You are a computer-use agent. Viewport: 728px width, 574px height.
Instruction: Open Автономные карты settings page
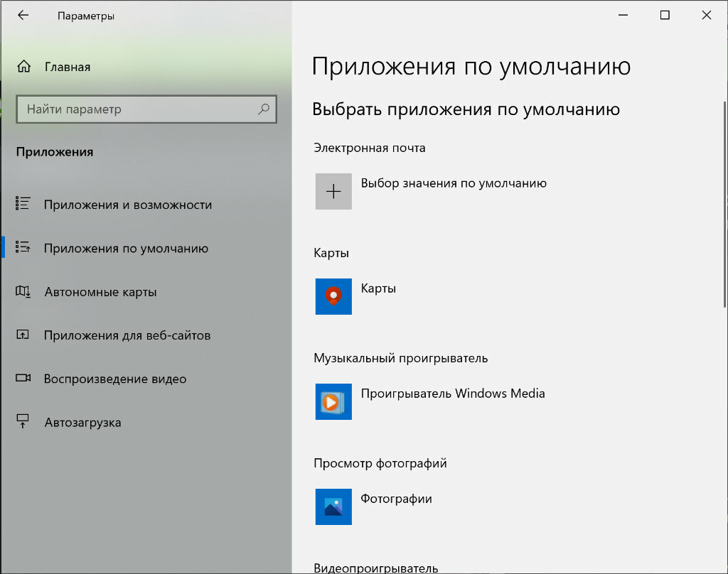100,293
